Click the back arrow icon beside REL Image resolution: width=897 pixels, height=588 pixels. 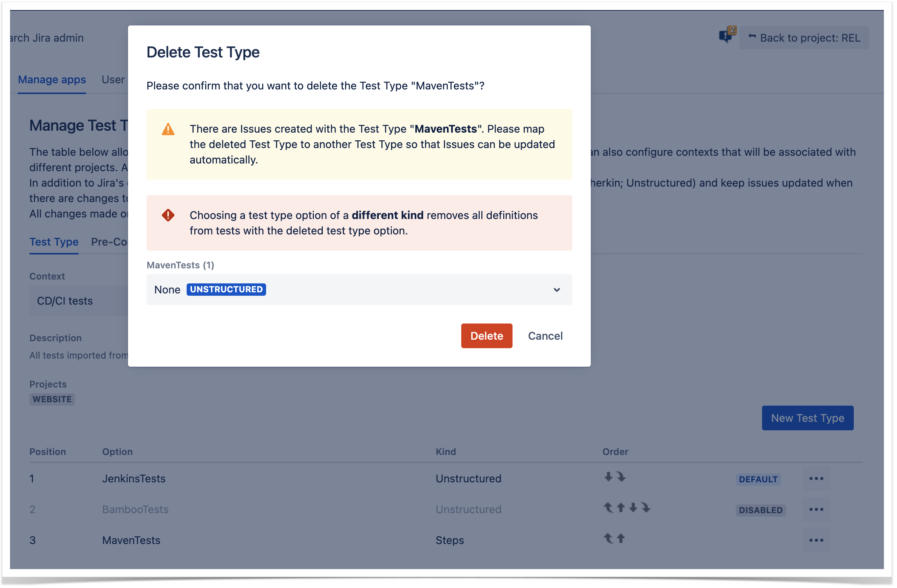(x=751, y=37)
